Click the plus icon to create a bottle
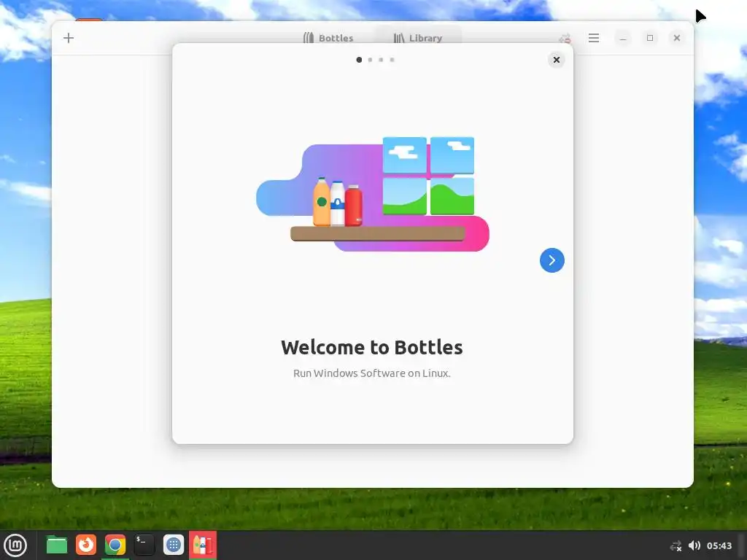Viewport: 747px width, 560px height. (x=69, y=38)
